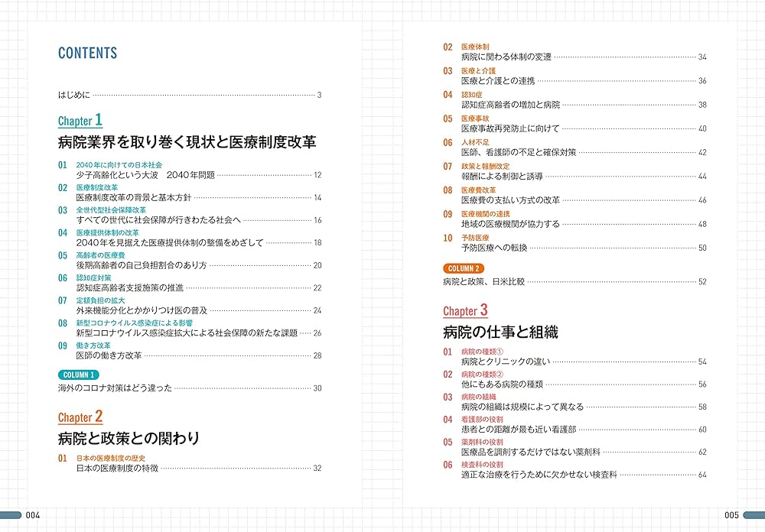This screenshot has width=765, height=532.
Task: Click 医療費の支払い方式の改革
Action: [x=509, y=200]
